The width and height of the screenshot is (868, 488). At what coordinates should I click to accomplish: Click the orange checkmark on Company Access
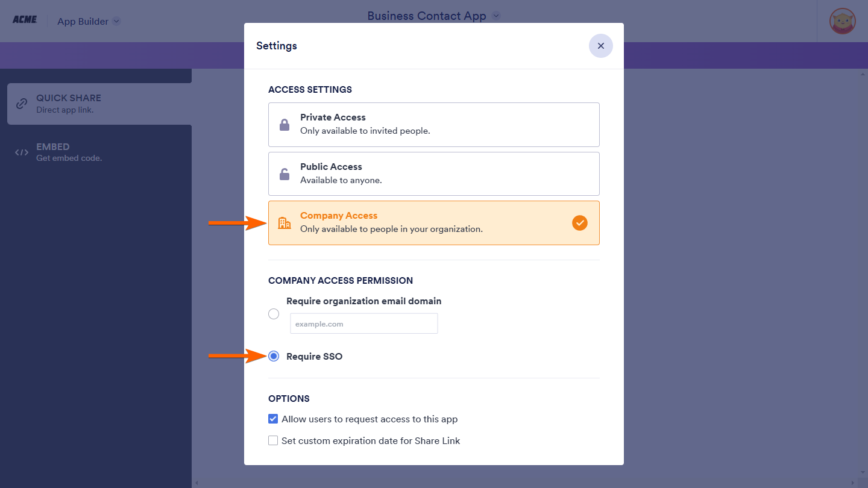coord(579,223)
